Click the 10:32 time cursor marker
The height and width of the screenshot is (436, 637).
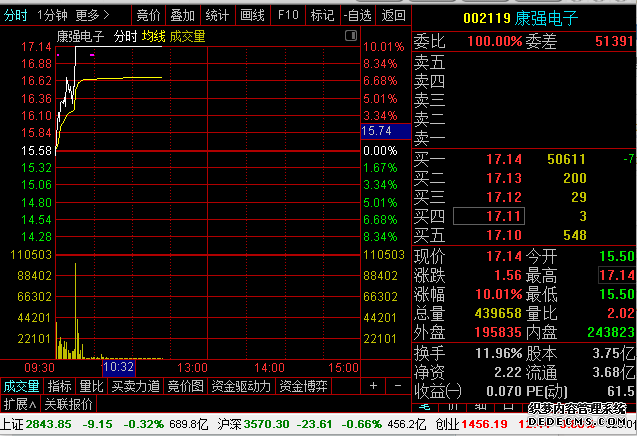point(118,367)
